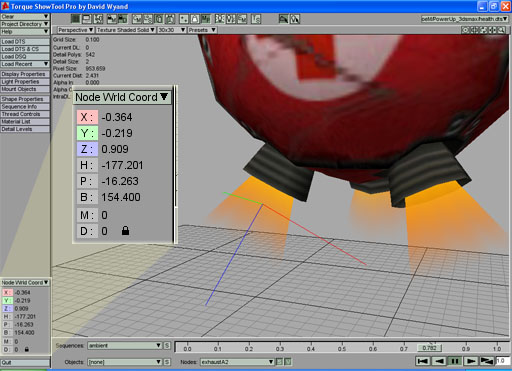Image resolution: width=512 pixels, height=371 pixels.
Task: Click the Quit button
Action: [x=25, y=362]
